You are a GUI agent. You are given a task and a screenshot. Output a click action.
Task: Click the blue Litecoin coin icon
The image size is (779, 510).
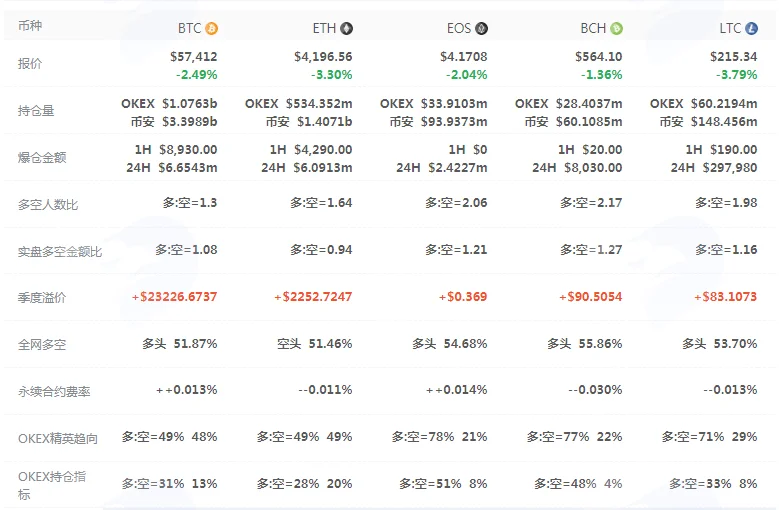tap(751, 28)
